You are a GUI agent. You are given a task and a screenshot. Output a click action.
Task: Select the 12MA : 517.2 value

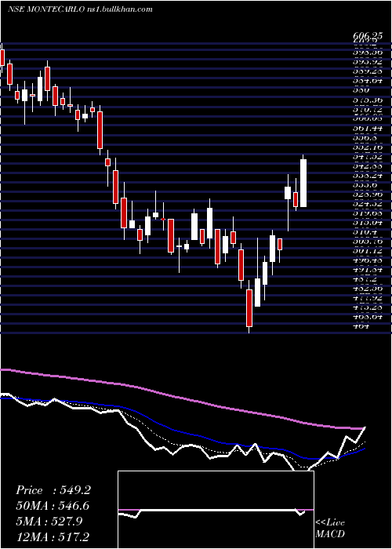(x=53, y=536)
